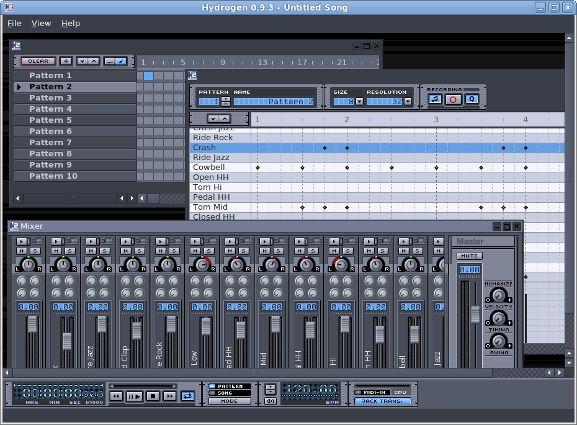
Task: Toggle JACK TRANS. button
Action: [x=382, y=401]
